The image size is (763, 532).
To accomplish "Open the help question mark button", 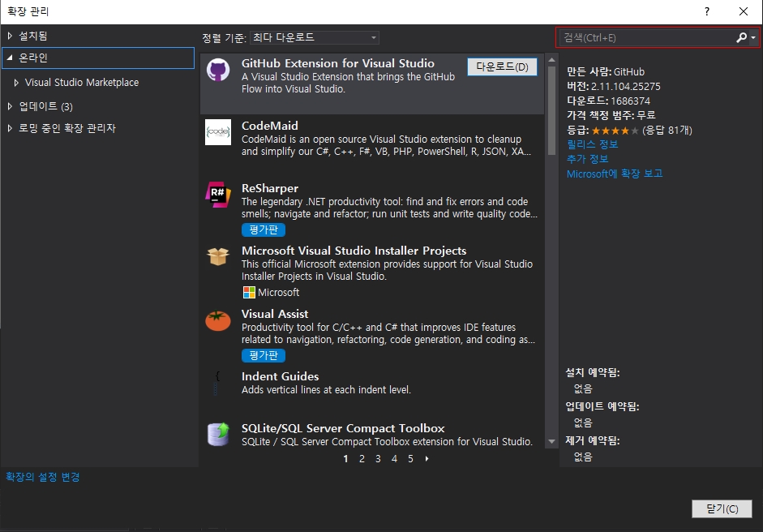I will click(706, 11).
